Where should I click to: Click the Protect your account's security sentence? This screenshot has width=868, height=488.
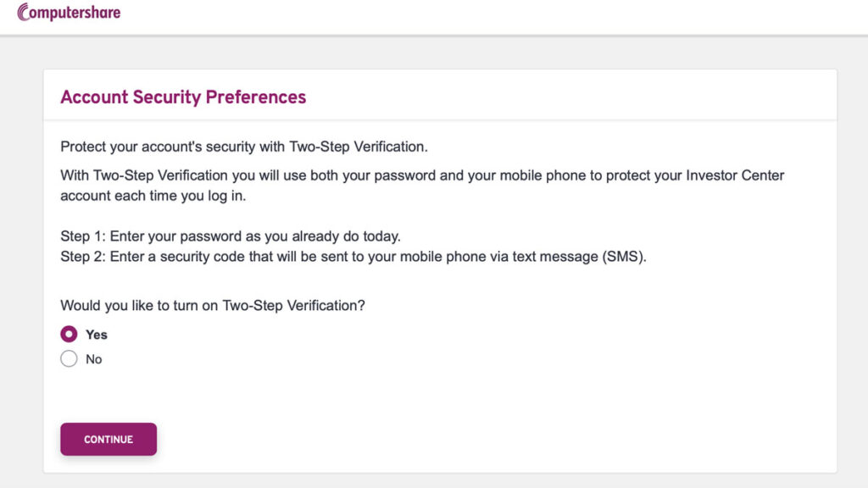(x=244, y=147)
